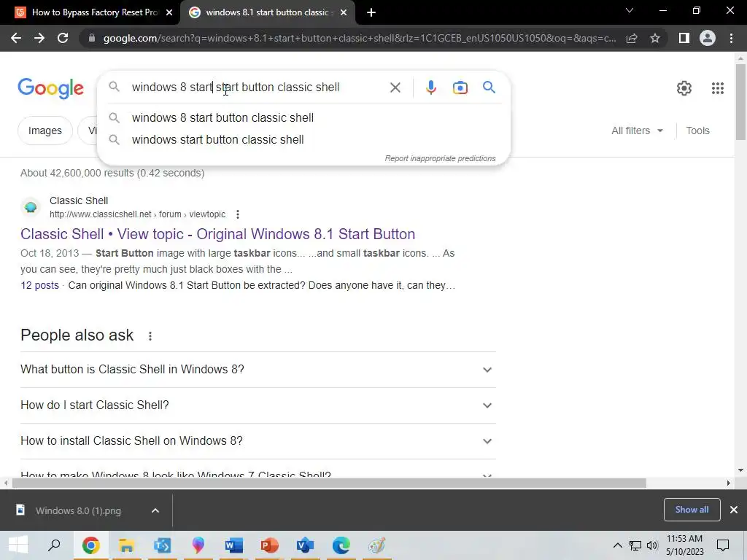Screen dimensions: 747x560
Task: Open volume control in system tray
Action: pos(652,545)
